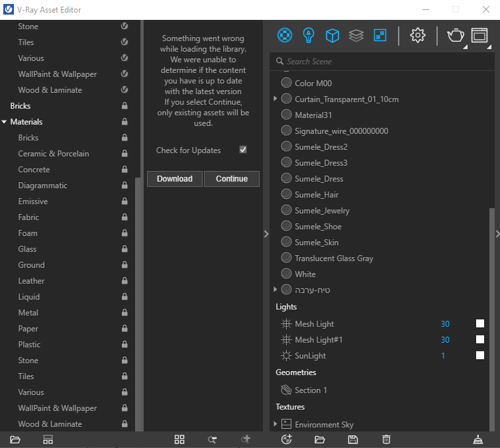Open the Materials category icon
The width and height of the screenshot is (500, 448).
coord(284,35)
